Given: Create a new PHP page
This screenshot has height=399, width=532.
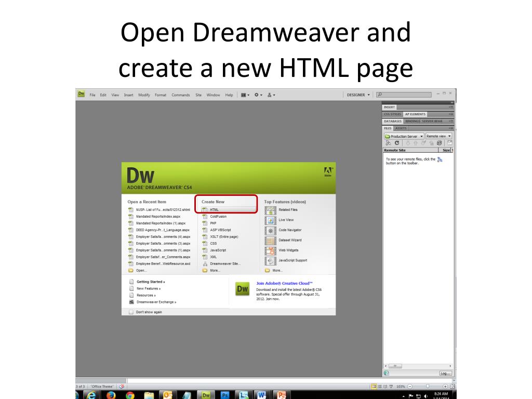Looking at the screenshot, I should tap(213, 223).
